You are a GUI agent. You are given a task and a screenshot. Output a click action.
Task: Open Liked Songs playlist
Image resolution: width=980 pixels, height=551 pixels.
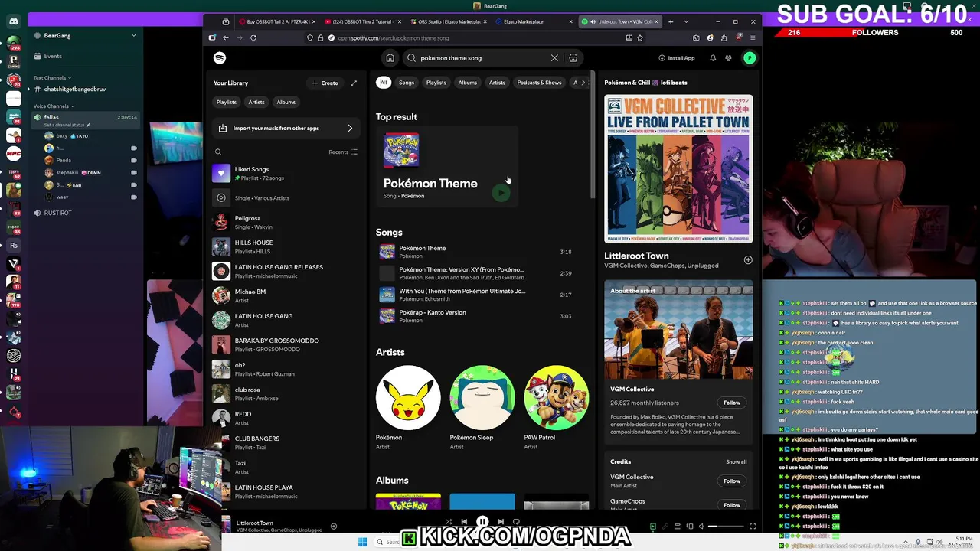(286, 174)
